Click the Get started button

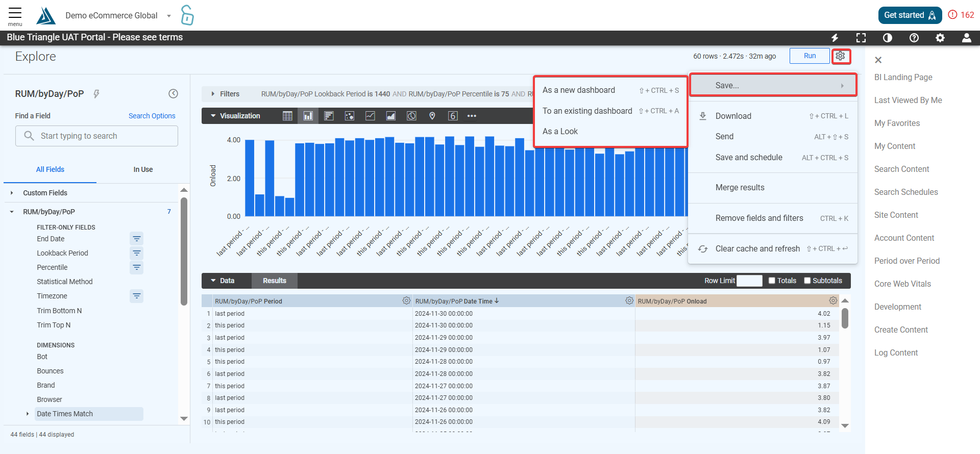[x=910, y=15]
